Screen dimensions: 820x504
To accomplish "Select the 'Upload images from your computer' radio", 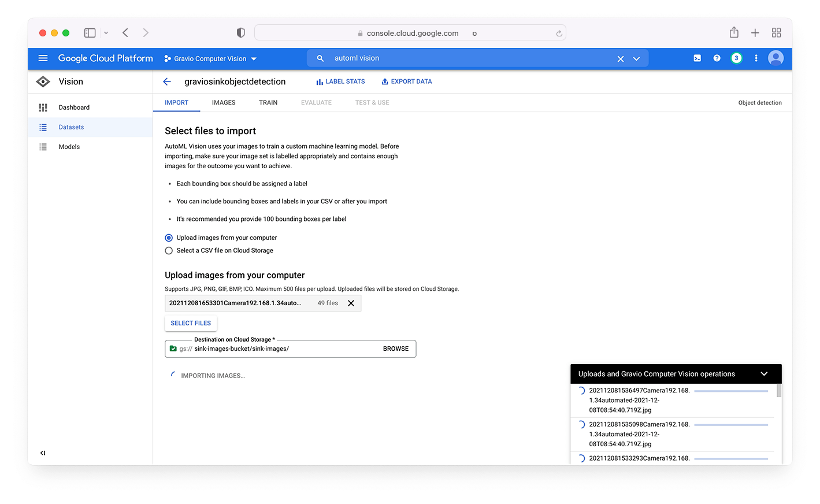I will (169, 238).
